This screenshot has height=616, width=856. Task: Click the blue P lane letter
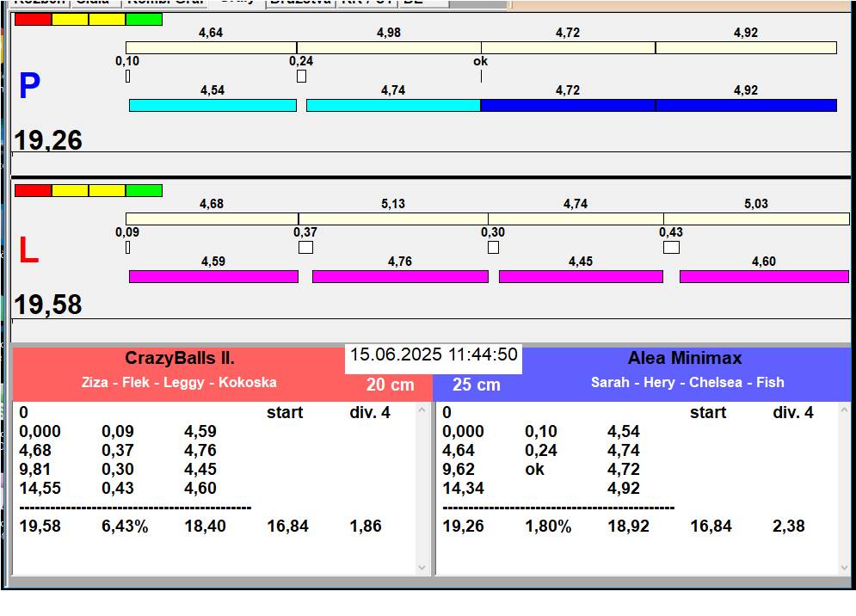click(29, 86)
